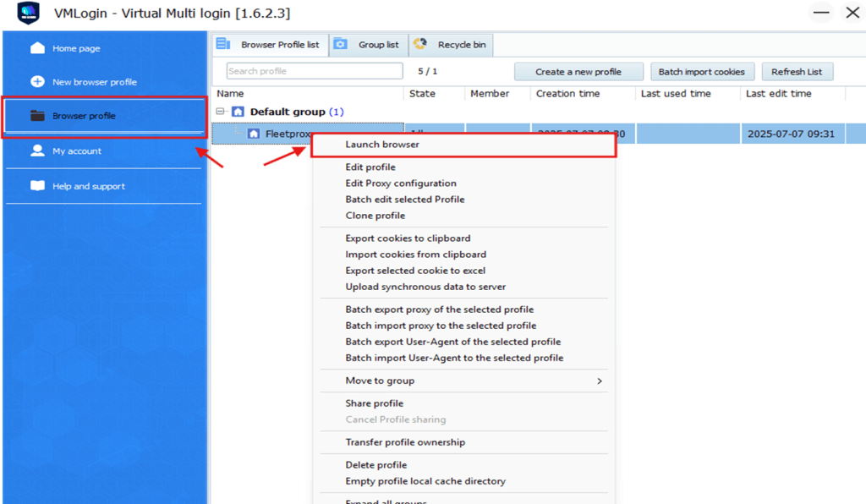Select Delete profile menu entry

pyautogui.click(x=376, y=465)
